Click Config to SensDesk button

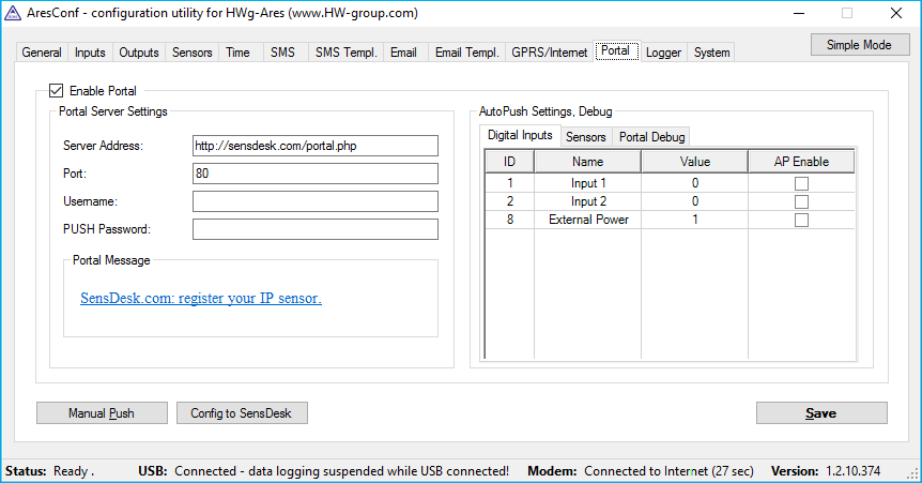(x=241, y=413)
